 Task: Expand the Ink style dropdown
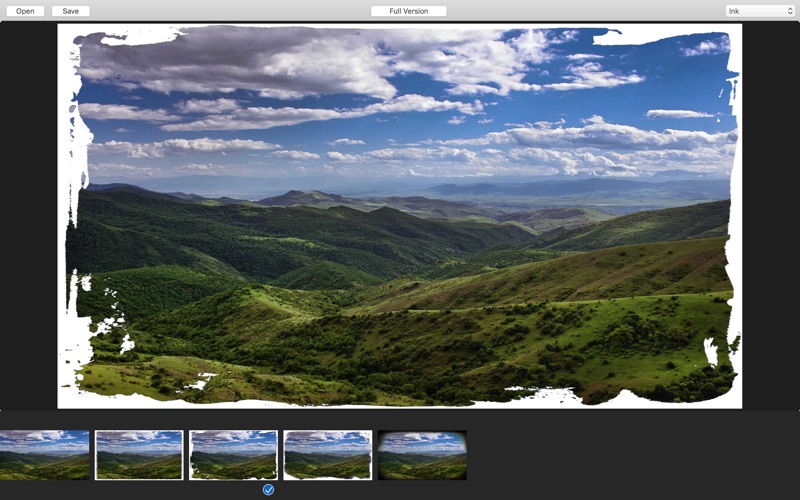click(760, 11)
